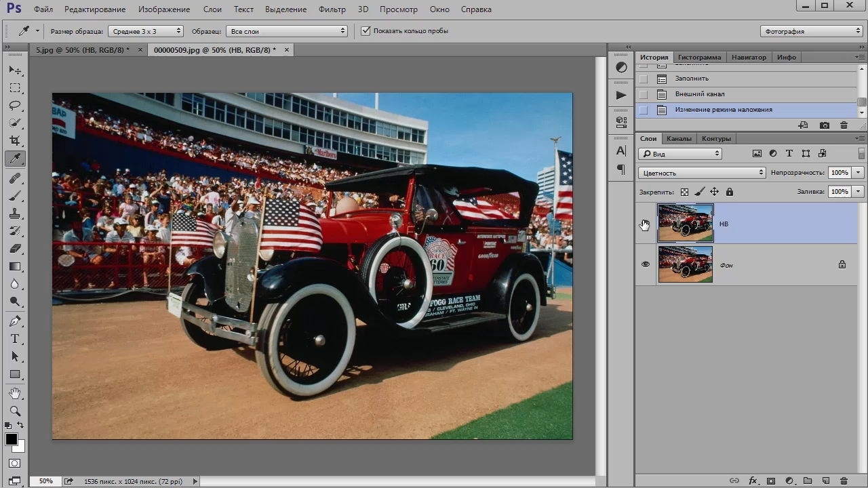
Task: Switch to the 'Гистограмма' tab
Action: 700,57
